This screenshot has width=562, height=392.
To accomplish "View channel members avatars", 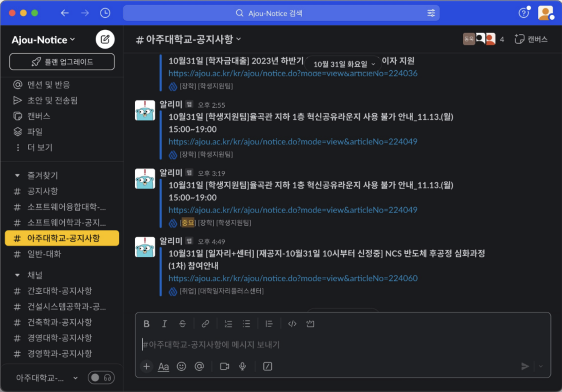I will [x=484, y=39].
